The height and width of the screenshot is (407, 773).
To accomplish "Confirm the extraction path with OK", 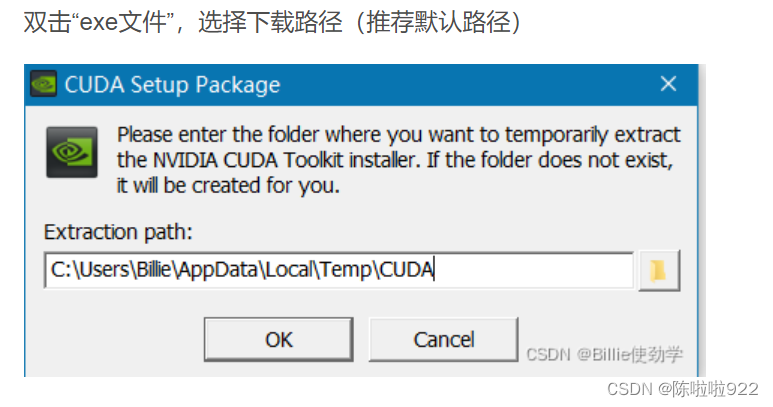I will 279,339.
